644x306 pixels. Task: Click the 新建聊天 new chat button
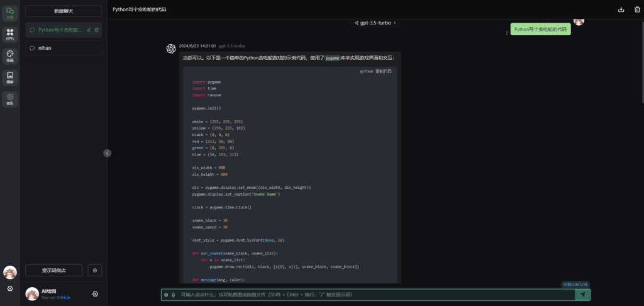pyautogui.click(x=64, y=11)
